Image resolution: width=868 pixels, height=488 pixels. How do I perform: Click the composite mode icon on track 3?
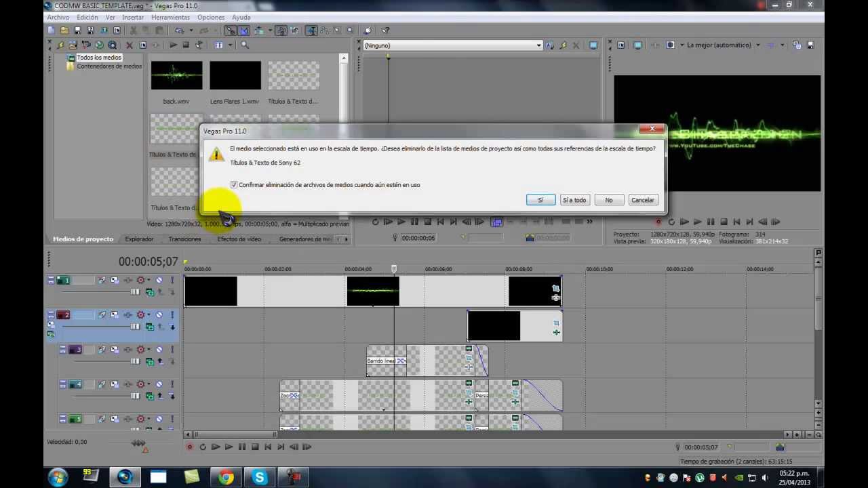[149, 361]
